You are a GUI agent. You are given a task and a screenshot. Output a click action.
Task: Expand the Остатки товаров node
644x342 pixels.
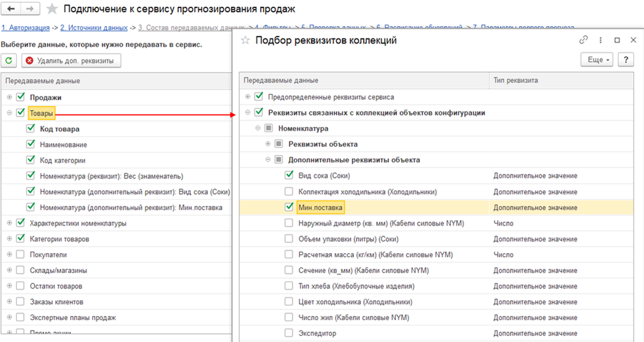[9, 286]
